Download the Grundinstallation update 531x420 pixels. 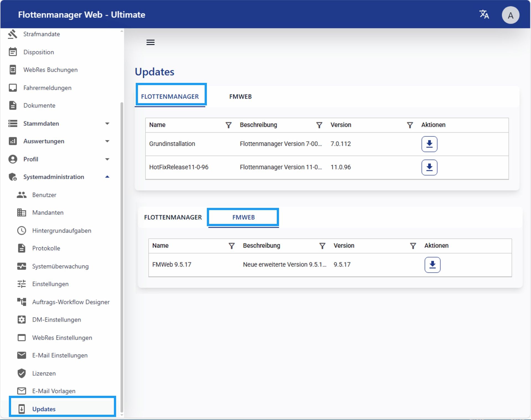pyautogui.click(x=429, y=144)
